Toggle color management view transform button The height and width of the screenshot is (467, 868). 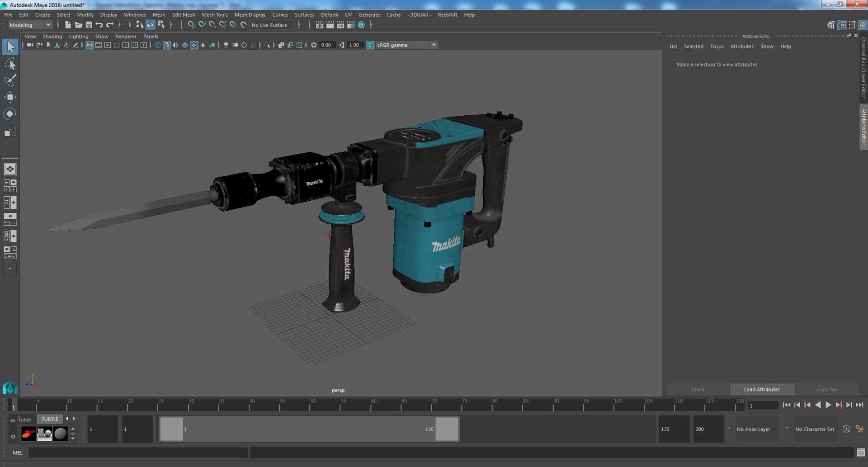370,45
